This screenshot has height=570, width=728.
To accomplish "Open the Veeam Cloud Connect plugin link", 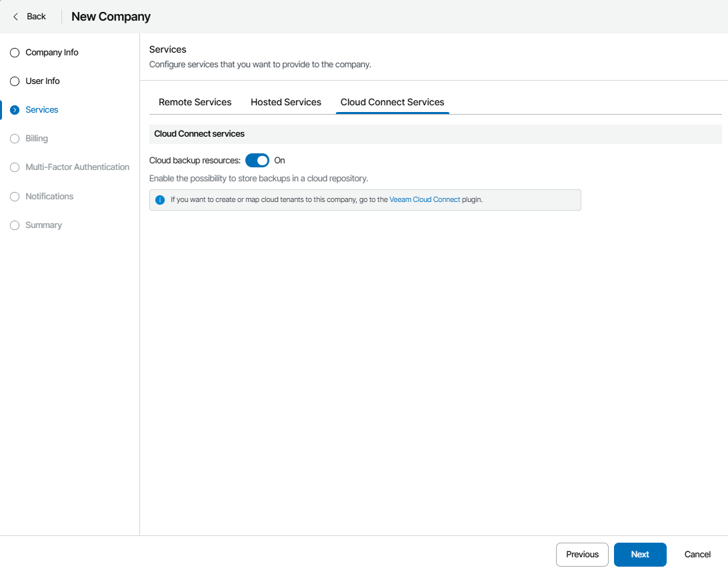I will point(425,199).
